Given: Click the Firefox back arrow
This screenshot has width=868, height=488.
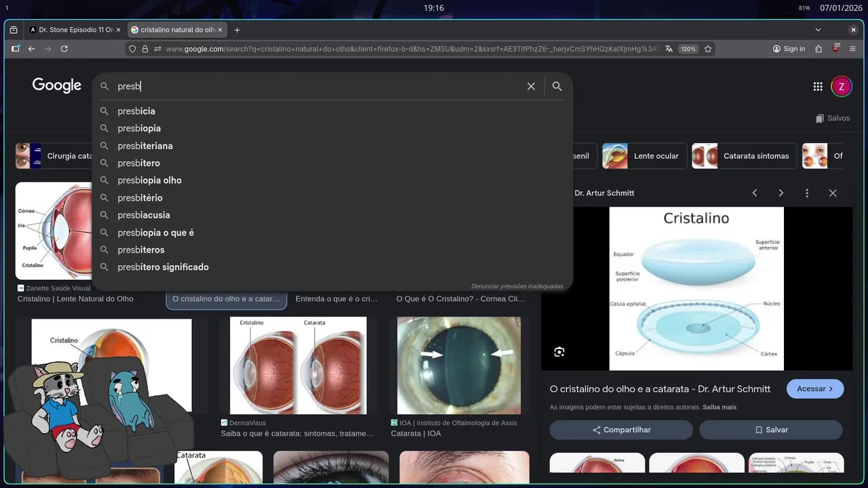Looking at the screenshot, I should [x=31, y=49].
